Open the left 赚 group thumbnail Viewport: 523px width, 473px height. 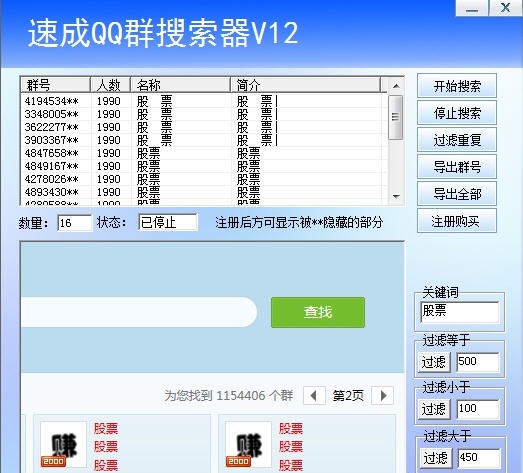click(63, 445)
